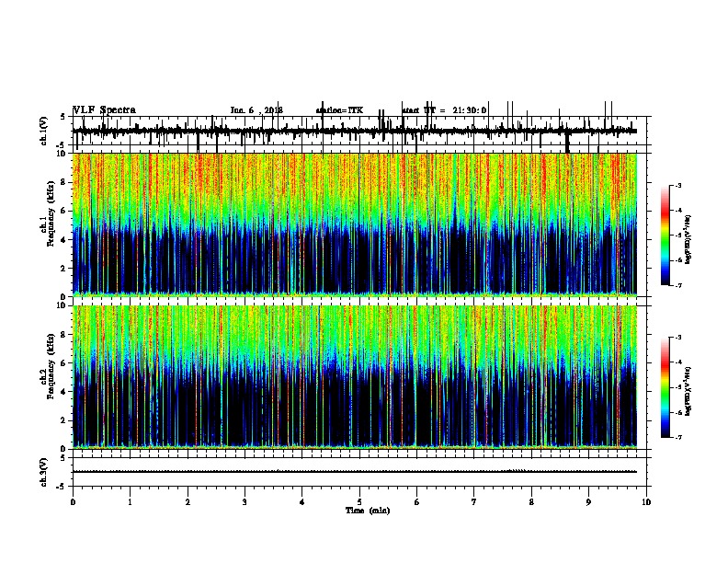
Task: Click the "-7" label on ch.2 color bar
Action: (678, 437)
